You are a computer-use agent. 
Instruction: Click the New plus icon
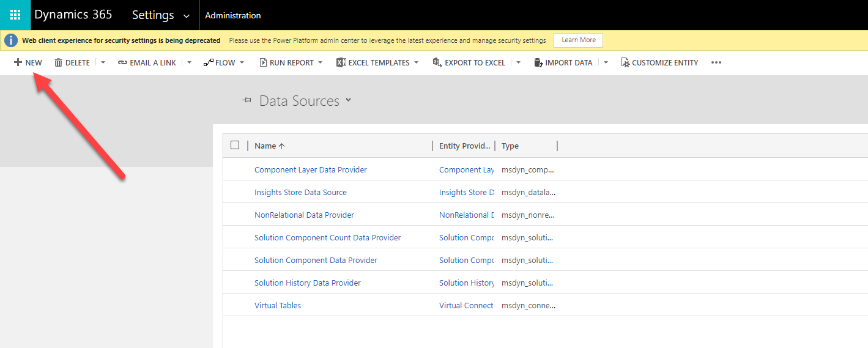point(18,62)
